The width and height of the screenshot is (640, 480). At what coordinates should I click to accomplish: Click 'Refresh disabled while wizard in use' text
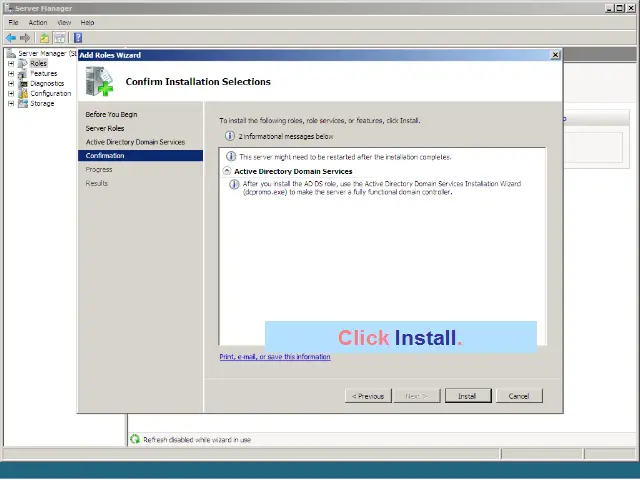pyautogui.click(x=197, y=440)
